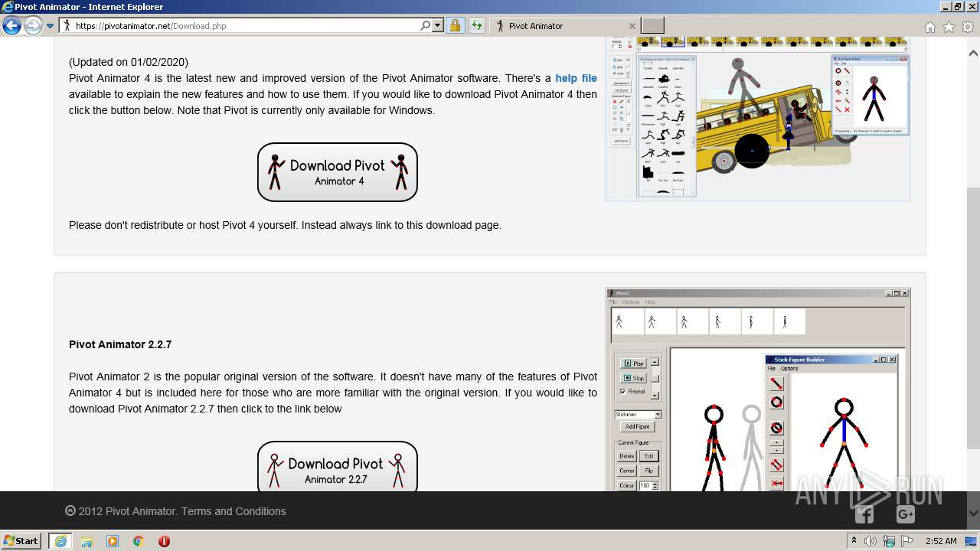Open the security lock report icon
980x551 pixels.
(455, 26)
